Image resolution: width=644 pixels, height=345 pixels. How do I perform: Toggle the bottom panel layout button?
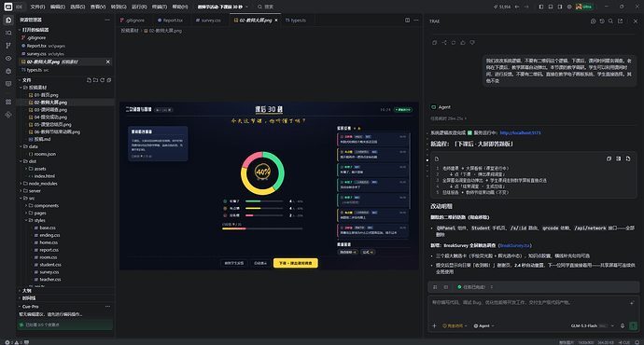[551, 7]
